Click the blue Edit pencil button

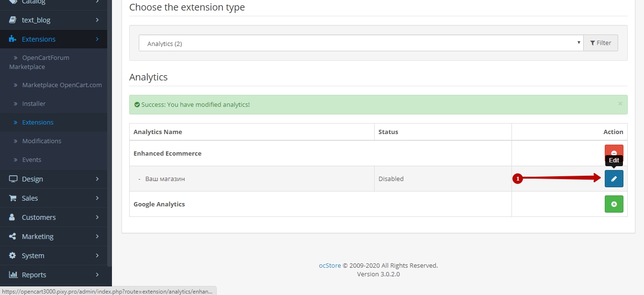pos(614,179)
